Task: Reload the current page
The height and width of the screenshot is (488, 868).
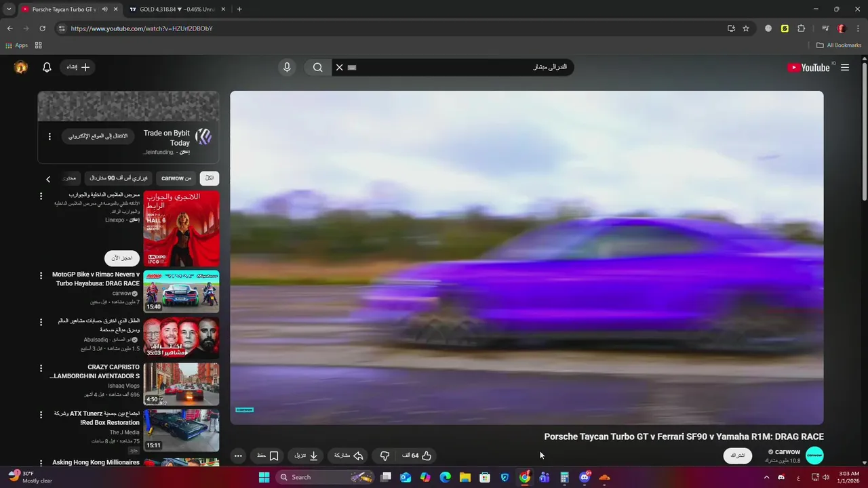Action: coord(42,28)
